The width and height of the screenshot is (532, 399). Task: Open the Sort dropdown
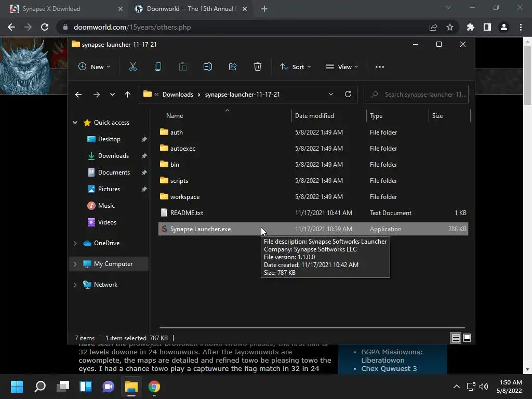[295, 67]
